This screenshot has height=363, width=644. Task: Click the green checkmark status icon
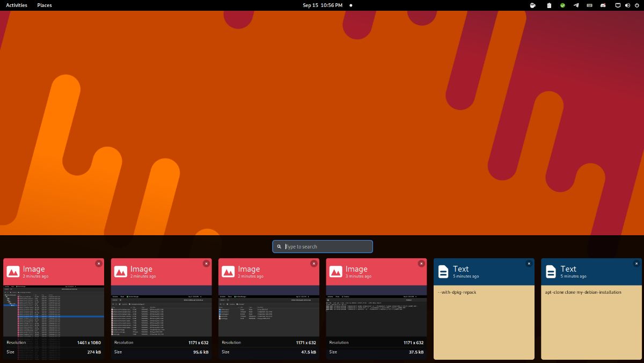coord(562,5)
